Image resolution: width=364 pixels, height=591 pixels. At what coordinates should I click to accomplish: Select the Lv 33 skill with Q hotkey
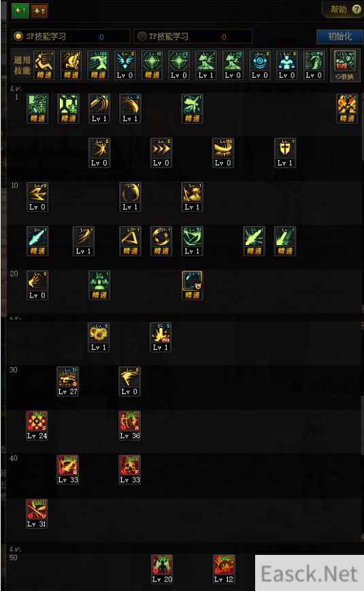[x=68, y=470]
